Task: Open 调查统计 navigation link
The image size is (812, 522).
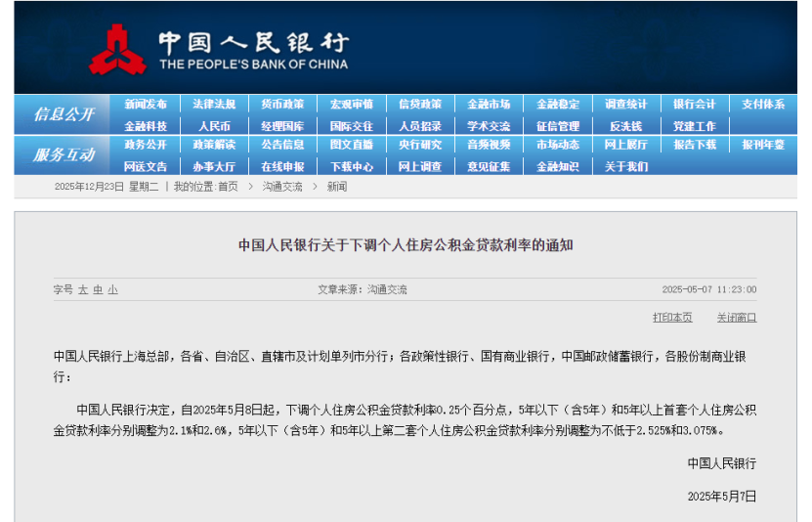Action: coord(625,105)
